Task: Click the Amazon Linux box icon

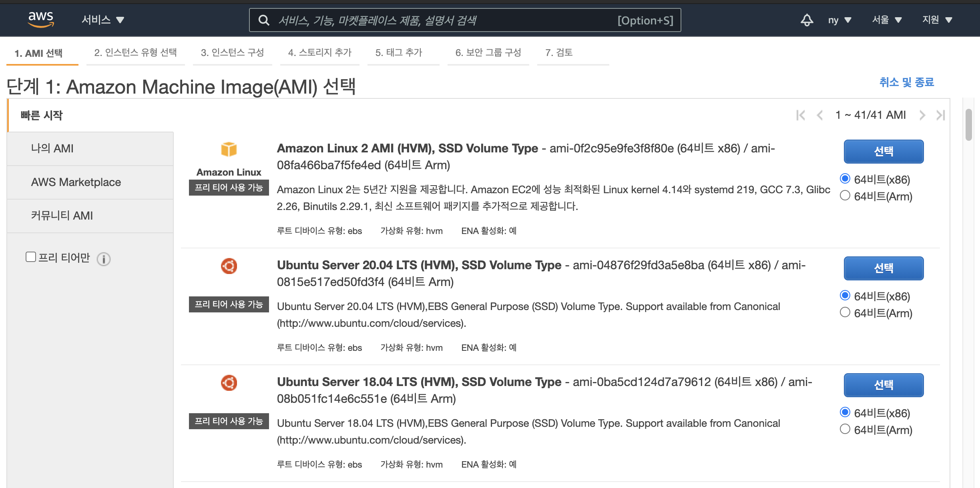Action: 229,150
